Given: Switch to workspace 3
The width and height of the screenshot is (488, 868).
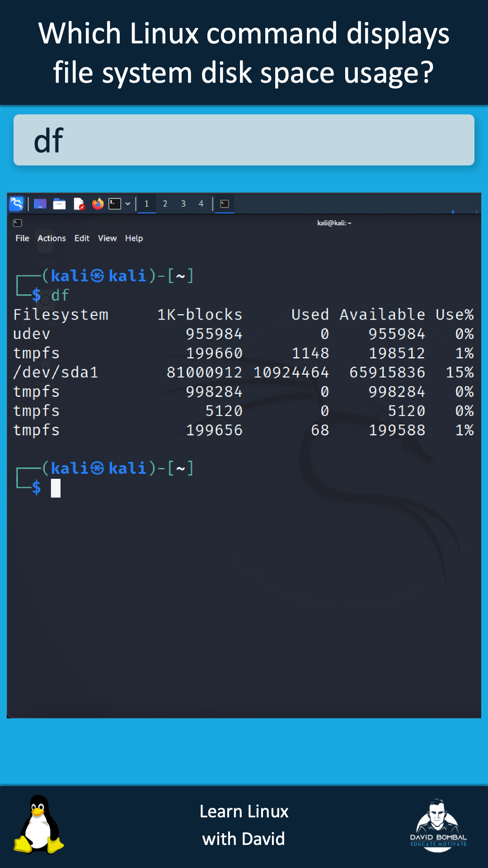Looking at the screenshot, I should 183,204.
